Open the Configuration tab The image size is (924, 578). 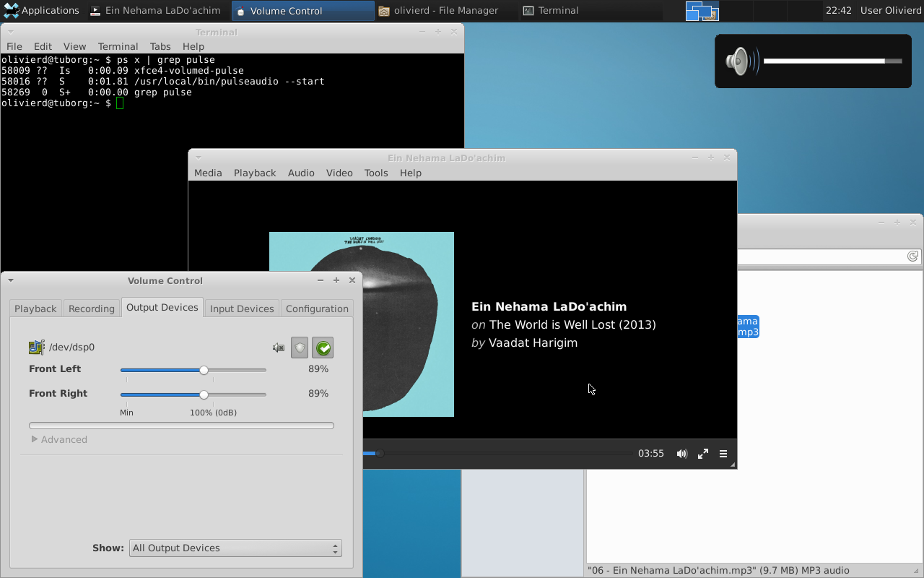[x=317, y=309]
